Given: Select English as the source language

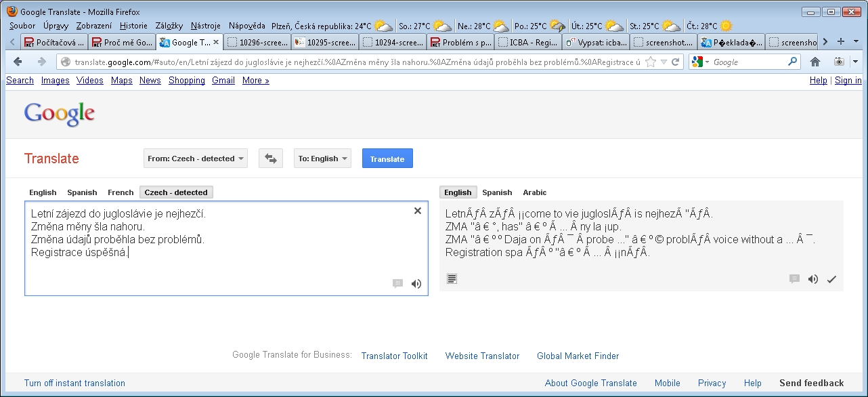Looking at the screenshot, I should [43, 192].
